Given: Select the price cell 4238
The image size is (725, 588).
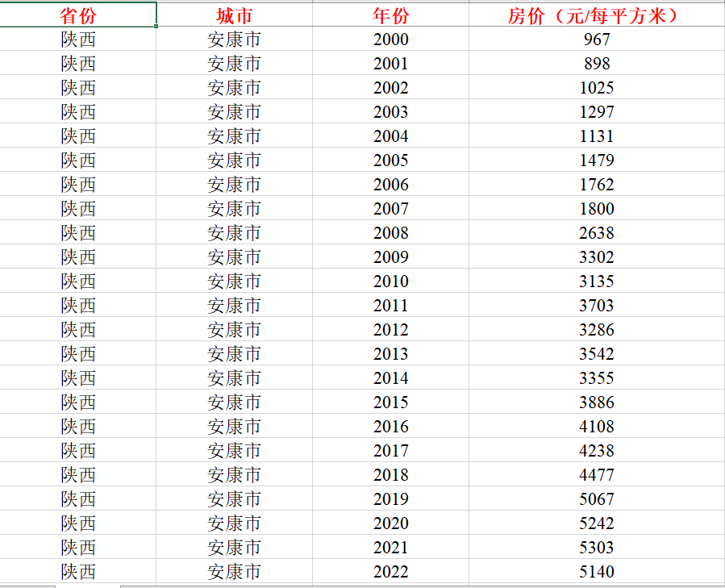Looking at the screenshot, I should tap(597, 450).
